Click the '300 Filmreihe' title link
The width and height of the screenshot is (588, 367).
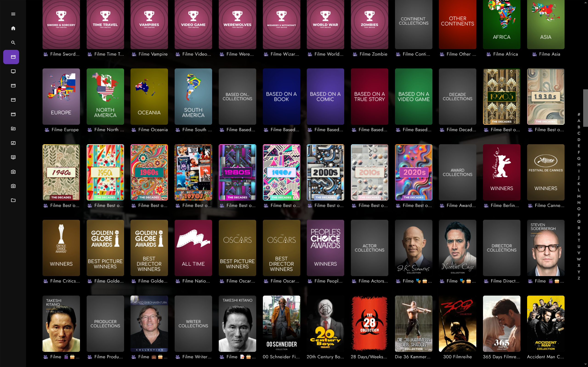click(457, 357)
